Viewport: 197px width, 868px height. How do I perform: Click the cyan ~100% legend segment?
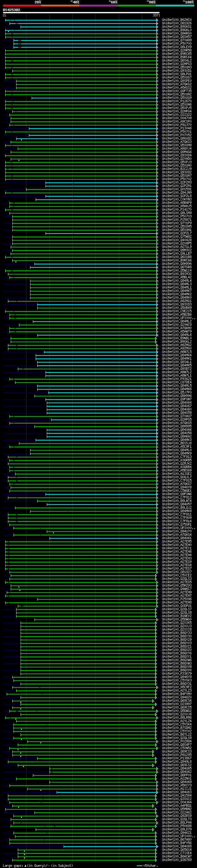click(x=175, y=6)
